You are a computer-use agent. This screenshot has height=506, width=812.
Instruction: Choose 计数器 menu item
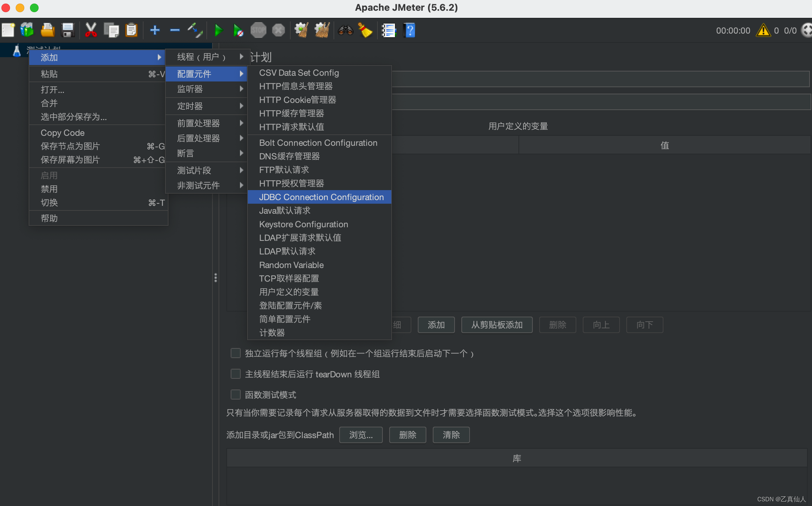click(x=320, y=333)
